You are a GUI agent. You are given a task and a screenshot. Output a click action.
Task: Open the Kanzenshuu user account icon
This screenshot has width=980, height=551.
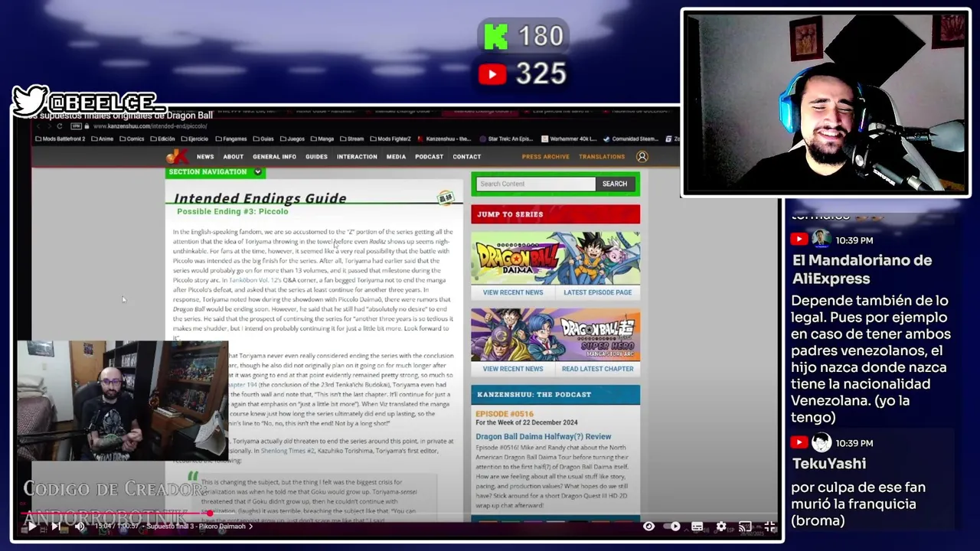(x=642, y=156)
